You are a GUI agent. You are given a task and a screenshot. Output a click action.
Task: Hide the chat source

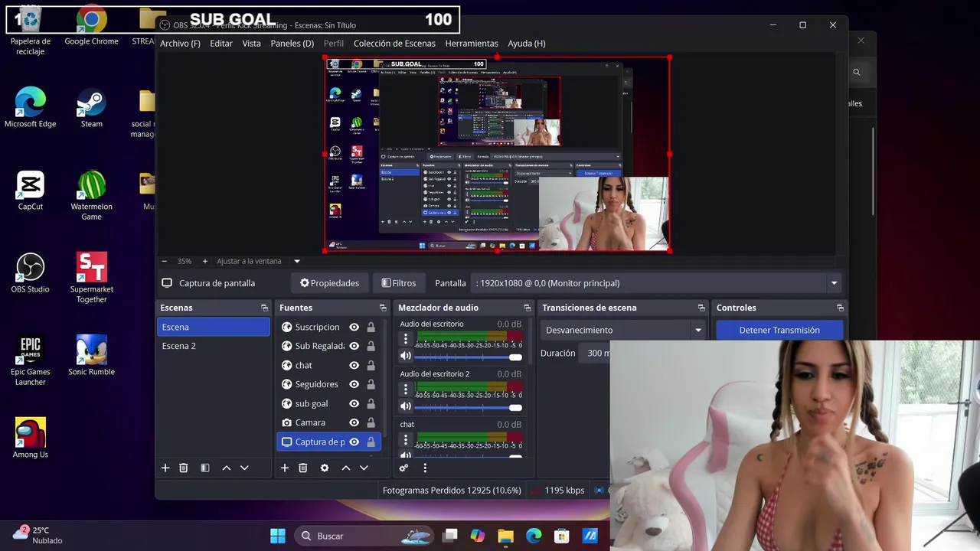pyautogui.click(x=354, y=365)
